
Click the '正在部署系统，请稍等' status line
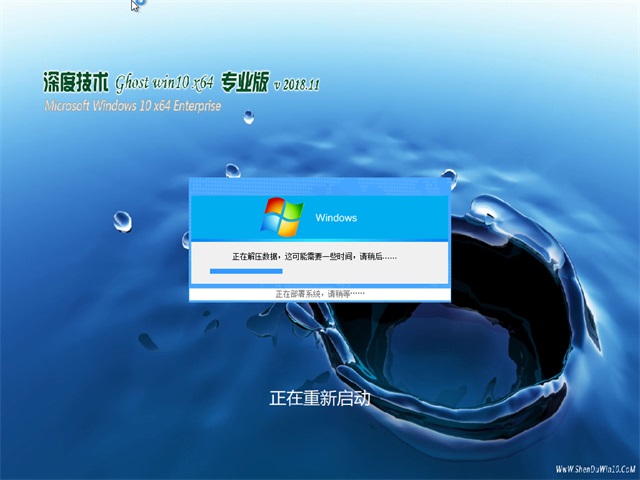pos(320,293)
